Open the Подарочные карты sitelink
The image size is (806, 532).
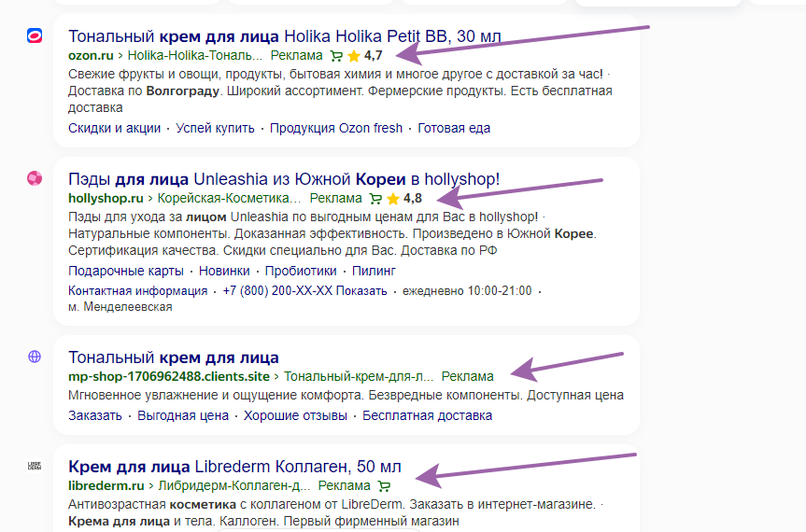coord(126,271)
